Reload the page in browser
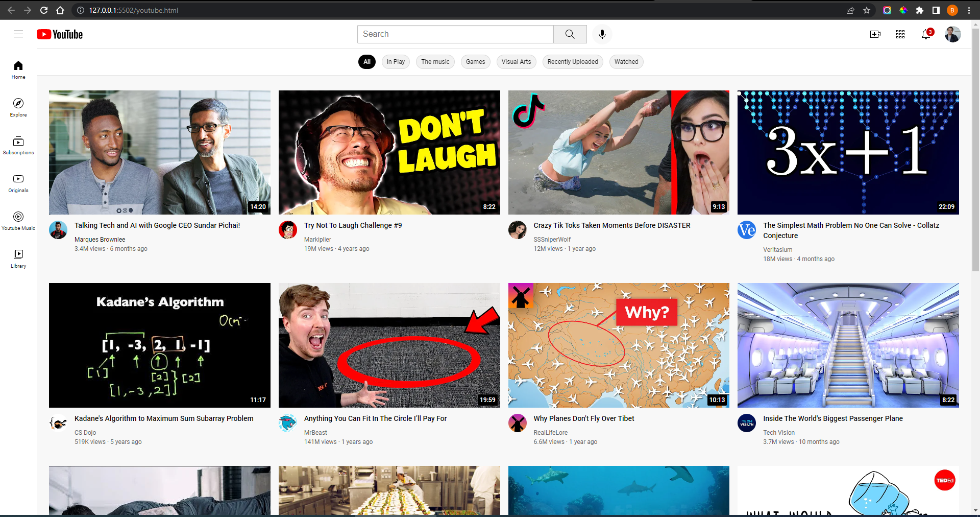Image resolution: width=980 pixels, height=517 pixels. click(x=44, y=10)
